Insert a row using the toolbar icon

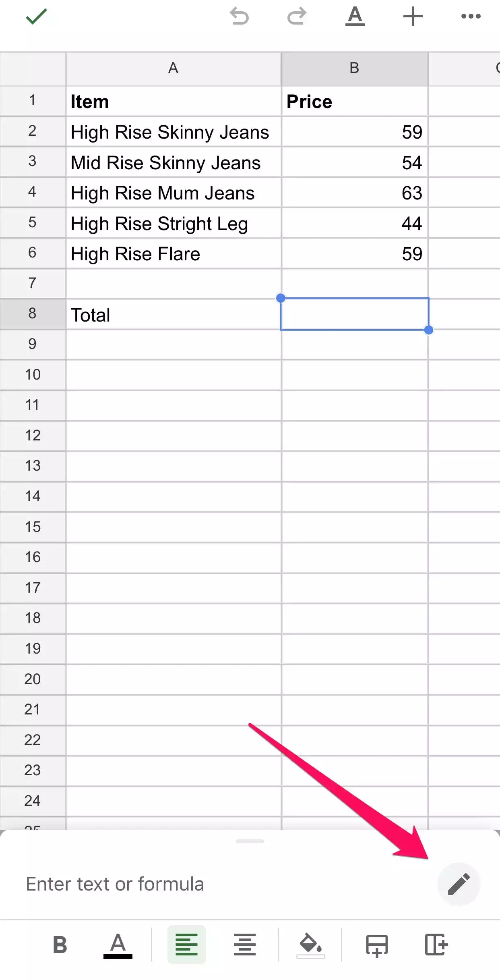click(x=377, y=945)
